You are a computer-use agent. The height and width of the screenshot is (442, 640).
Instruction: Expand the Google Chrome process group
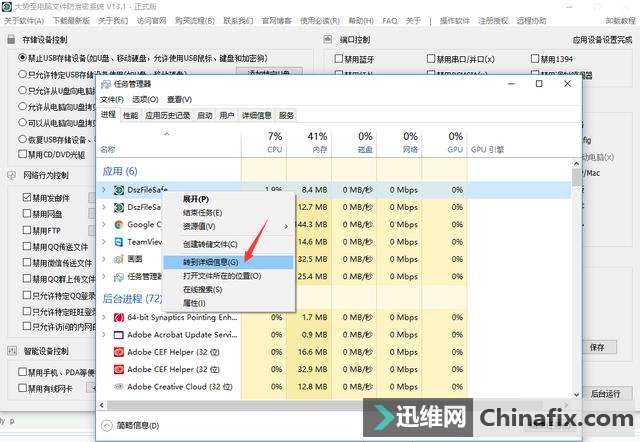104,224
